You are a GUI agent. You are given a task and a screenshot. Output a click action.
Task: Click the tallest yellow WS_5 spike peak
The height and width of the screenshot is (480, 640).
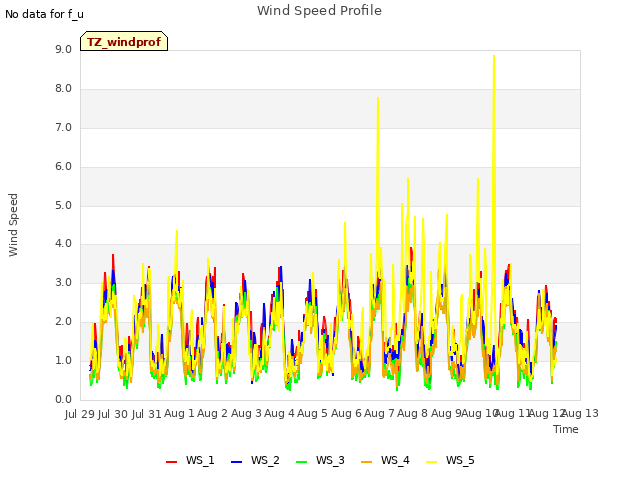(x=494, y=56)
